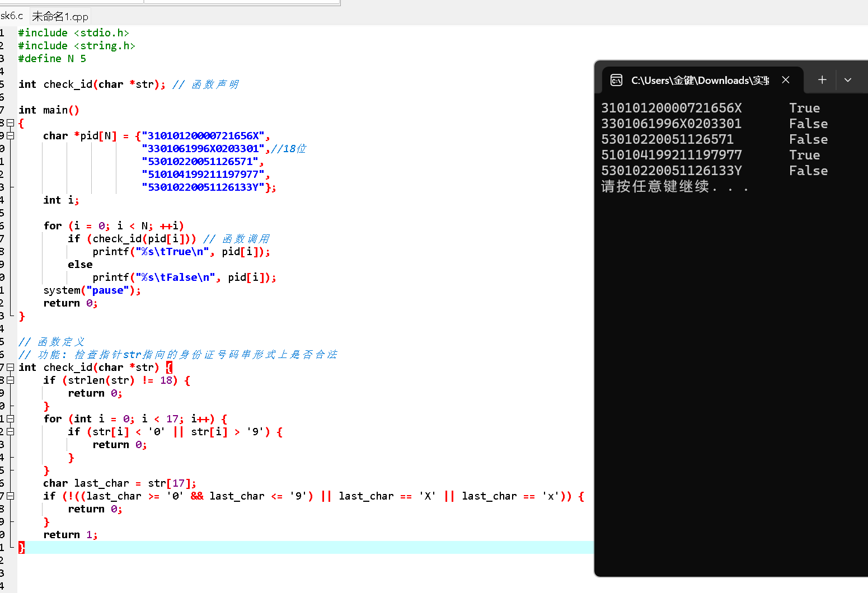Click the printf True statement
The width and height of the screenshot is (868, 593).
pyautogui.click(x=181, y=252)
